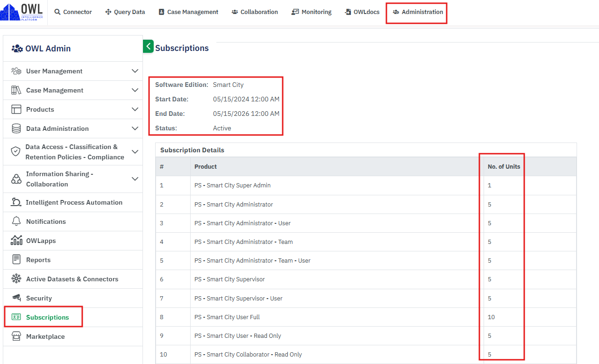Expand the User Management chevron
Image resolution: width=599 pixels, height=364 pixels.
(135, 71)
